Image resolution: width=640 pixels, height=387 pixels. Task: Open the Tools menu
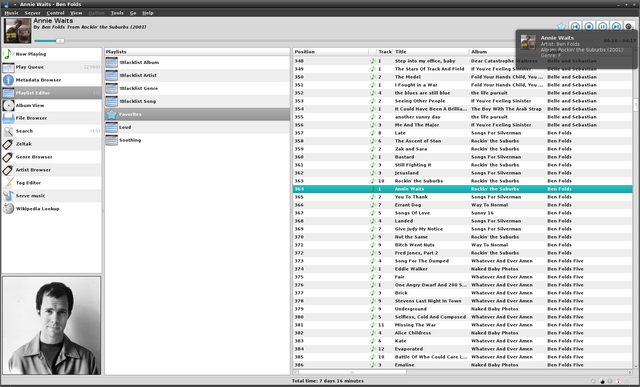pos(117,13)
